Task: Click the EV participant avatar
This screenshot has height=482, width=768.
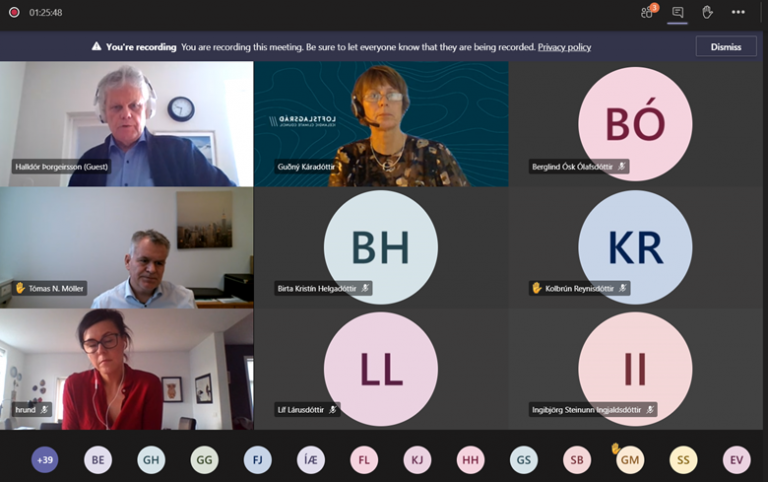Action: point(737,459)
